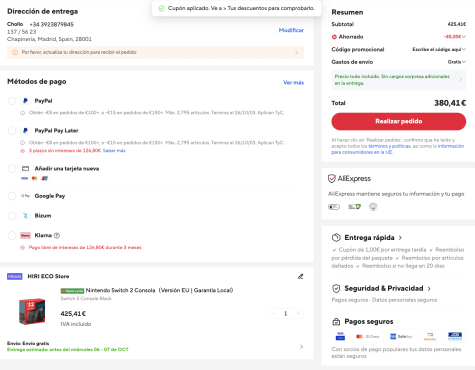Click the Google Pay logo icon
Screen dimensions: 475x370
click(x=25, y=196)
